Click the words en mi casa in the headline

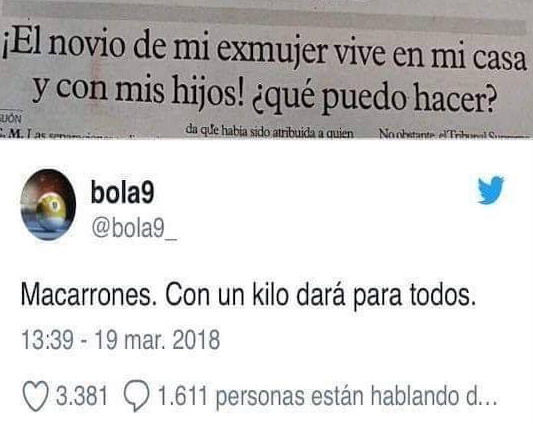460,56
